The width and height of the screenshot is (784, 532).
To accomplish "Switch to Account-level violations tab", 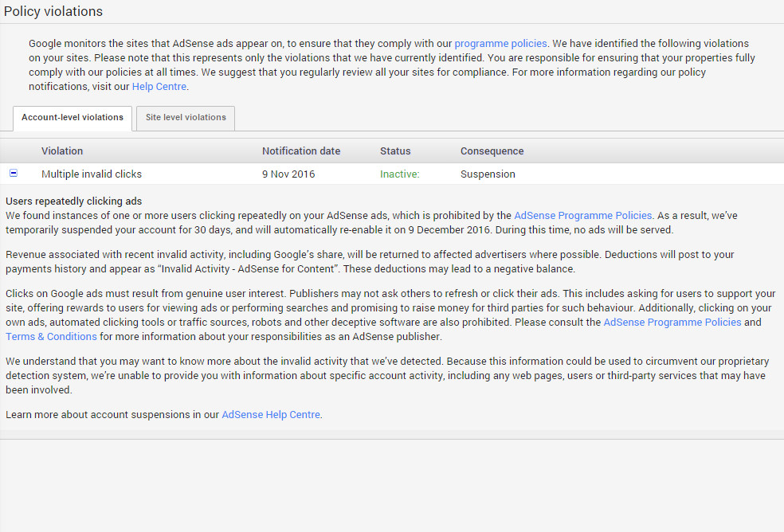I will [73, 118].
